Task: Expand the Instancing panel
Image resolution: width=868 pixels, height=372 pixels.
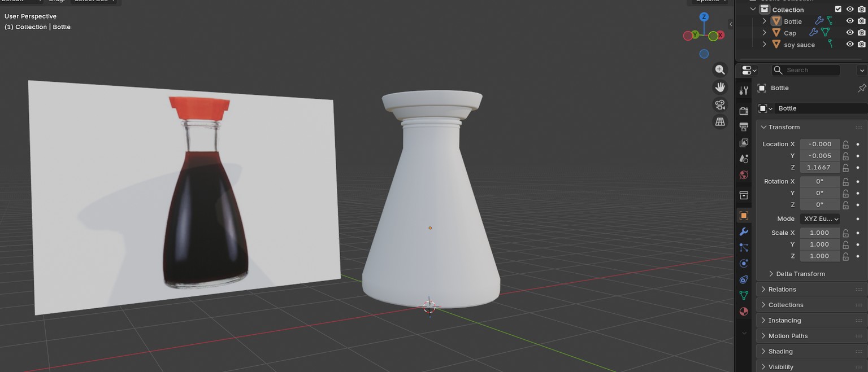Action: click(763, 321)
